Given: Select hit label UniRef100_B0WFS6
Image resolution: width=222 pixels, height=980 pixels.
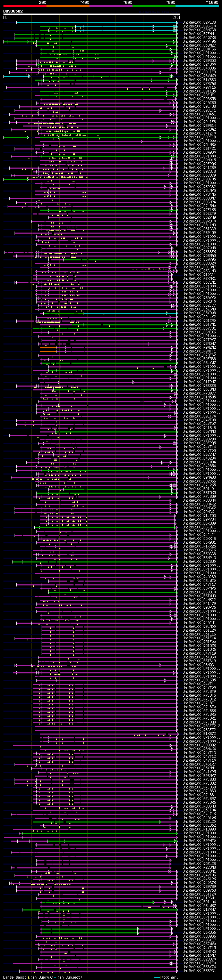Looking at the screenshot, I should coord(199,49).
